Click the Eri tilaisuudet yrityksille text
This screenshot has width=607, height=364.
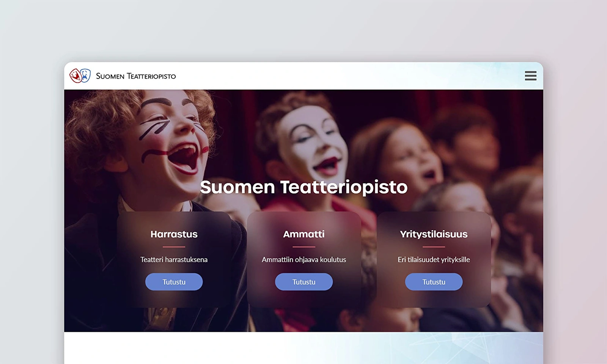[434, 259]
